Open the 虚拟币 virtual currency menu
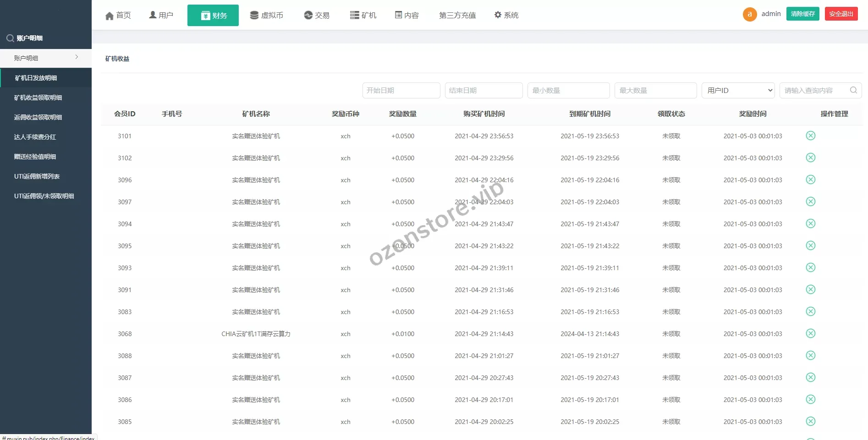 pyautogui.click(x=266, y=16)
